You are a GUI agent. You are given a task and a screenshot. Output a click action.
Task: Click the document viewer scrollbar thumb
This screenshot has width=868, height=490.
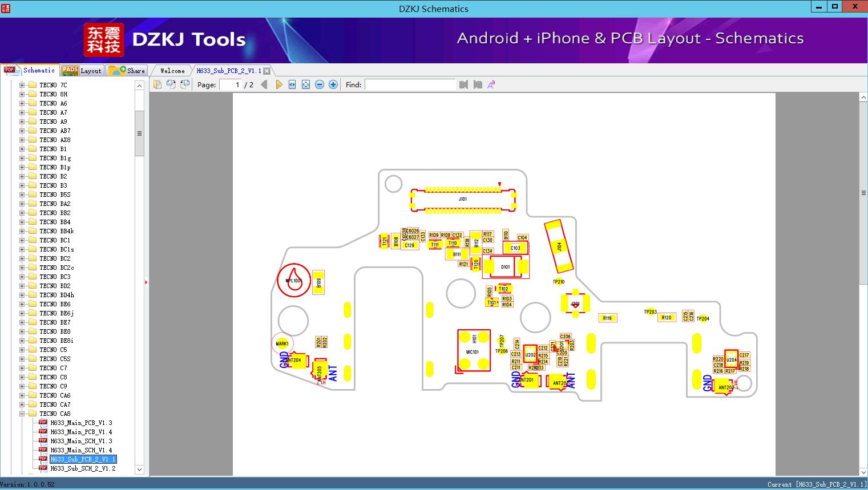tap(863, 193)
